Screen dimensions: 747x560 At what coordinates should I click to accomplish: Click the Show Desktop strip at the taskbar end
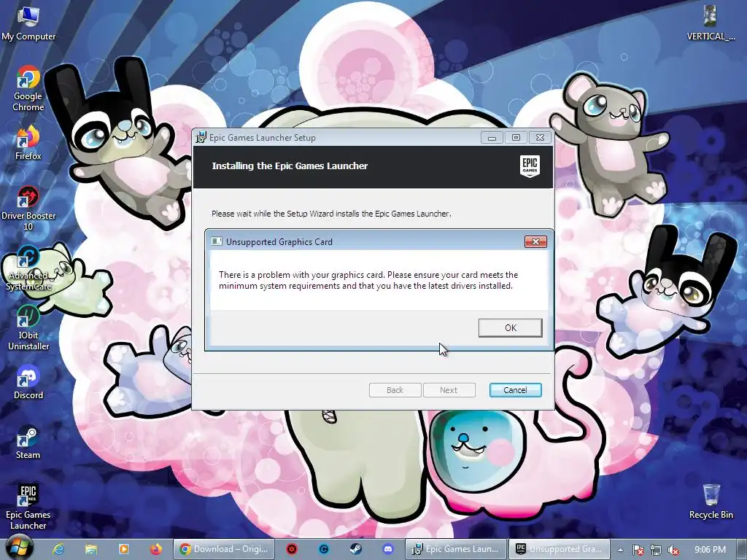742,549
